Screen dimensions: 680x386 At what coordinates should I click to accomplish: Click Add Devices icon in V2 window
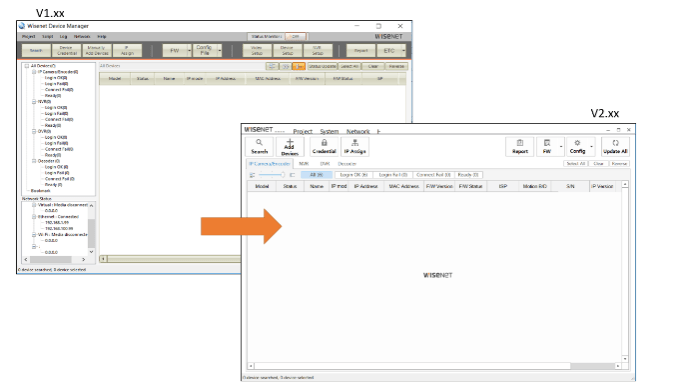[x=290, y=142]
